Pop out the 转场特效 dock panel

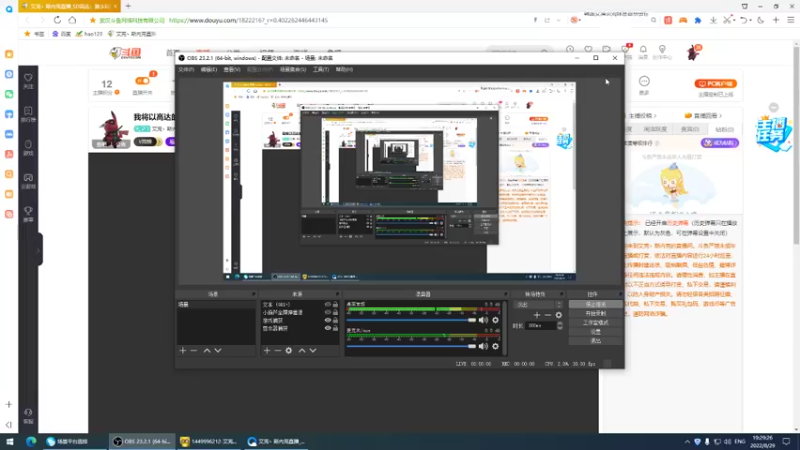pos(561,294)
